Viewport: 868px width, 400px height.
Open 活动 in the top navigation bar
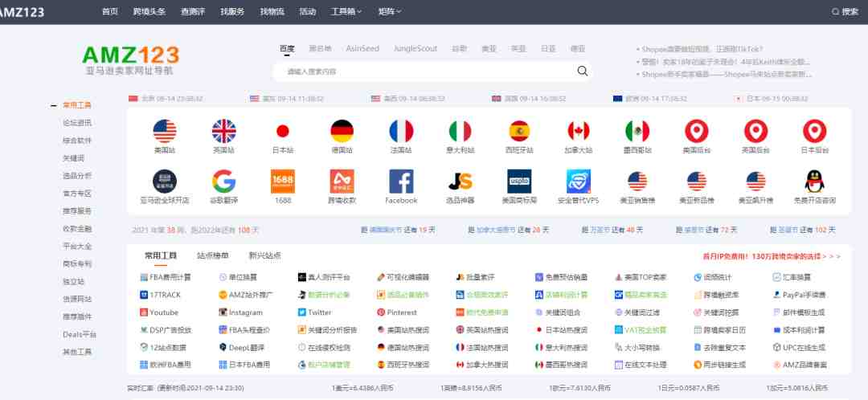tap(307, 11)
